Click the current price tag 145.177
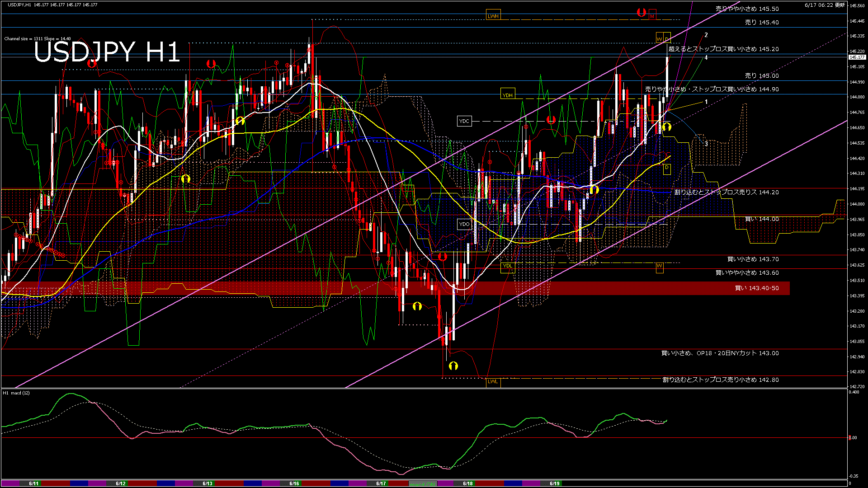 pyautogui.click(x=857, y=57)
